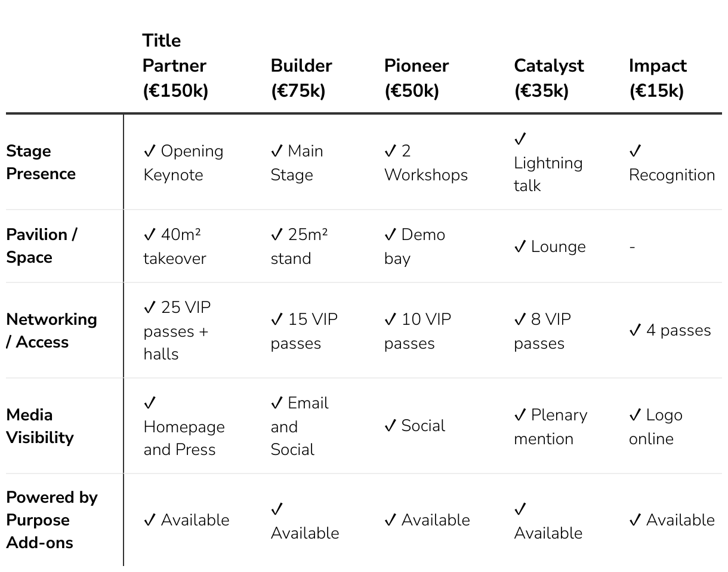Click the checkmark beside Lounge

click(520, 247)
